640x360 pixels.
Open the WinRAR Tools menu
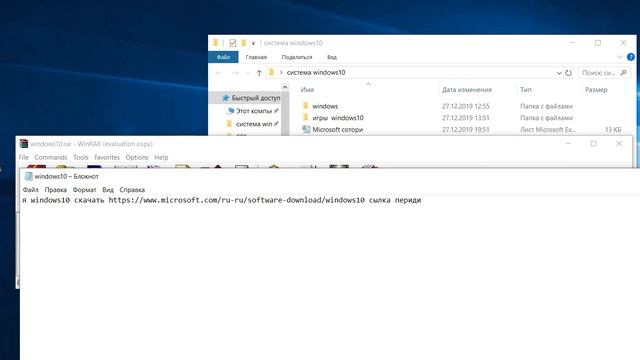click(x=80, y=157)
